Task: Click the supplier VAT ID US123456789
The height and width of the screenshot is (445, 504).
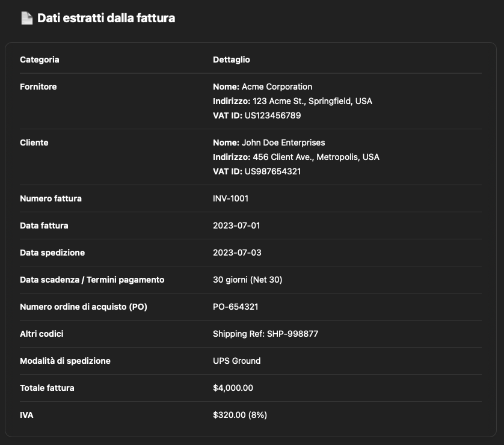Action: click(272, 115)
